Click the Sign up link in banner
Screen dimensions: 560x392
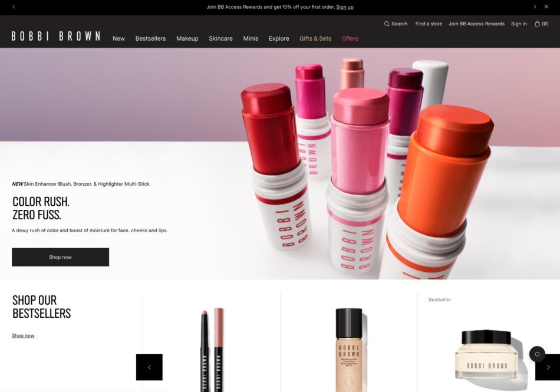click(345, 6)
